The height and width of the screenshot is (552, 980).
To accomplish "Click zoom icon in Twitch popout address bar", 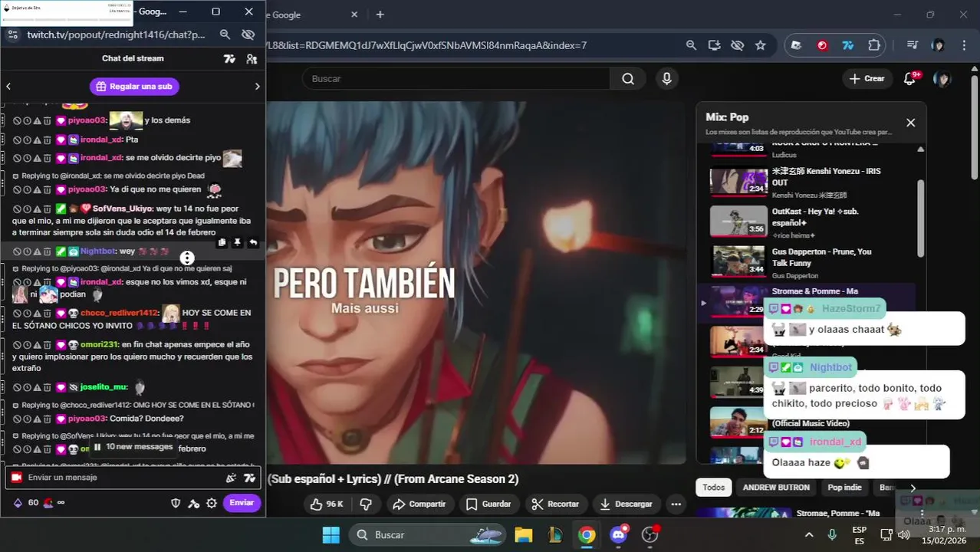I will (225, 34).
